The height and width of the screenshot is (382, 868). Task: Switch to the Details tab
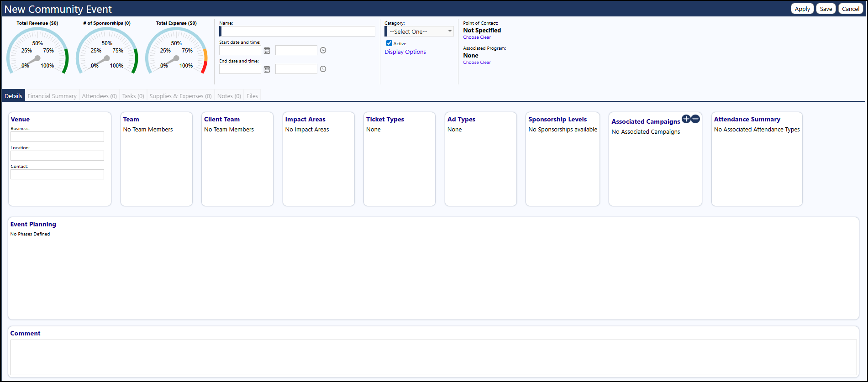tap(13, 96)
